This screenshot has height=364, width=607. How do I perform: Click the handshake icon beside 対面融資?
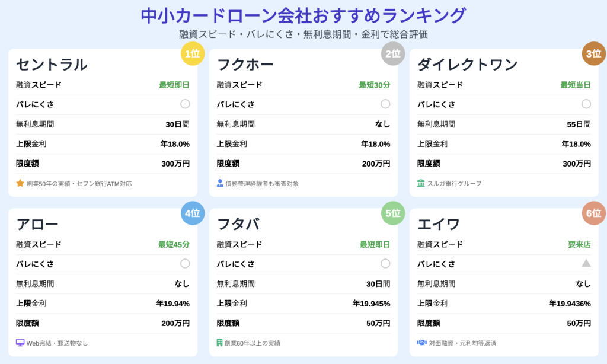point(421,343)
